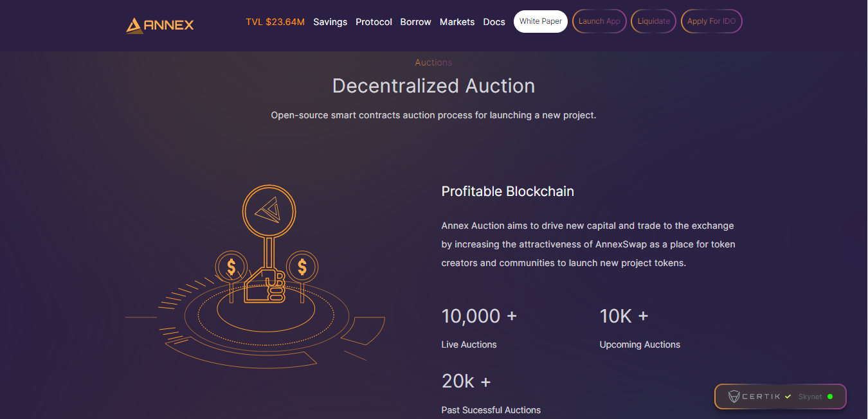Viewport: 868px width, 419px height.
Task: Open the Docs link
Action: tap(494, 22)
